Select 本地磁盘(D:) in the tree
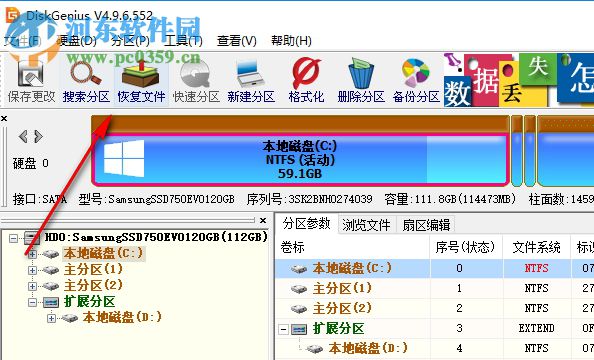This screenshot has width=594, height=360. (122, 317)
